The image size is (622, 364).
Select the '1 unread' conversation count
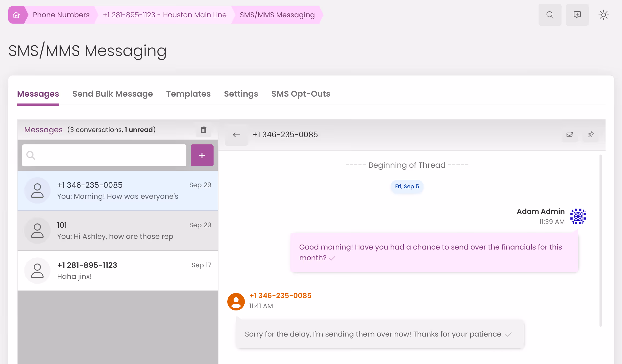tap(139, 130)
